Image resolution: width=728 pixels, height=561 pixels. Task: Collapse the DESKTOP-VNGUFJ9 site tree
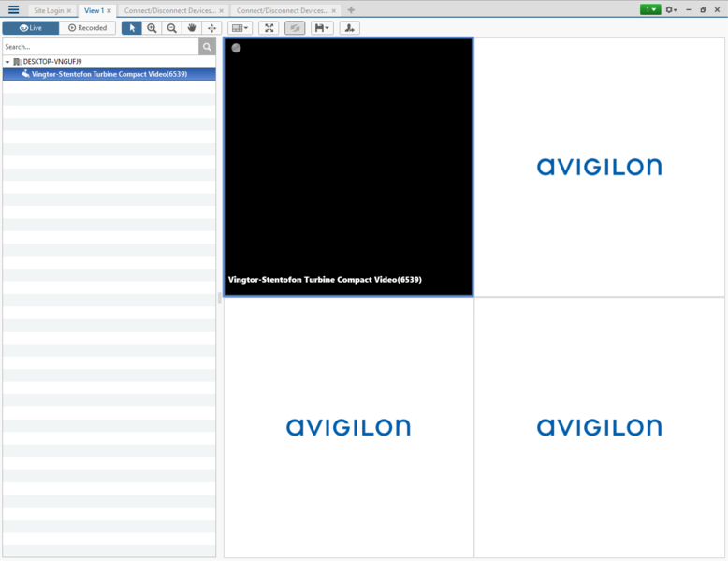[x=7, y=62]
